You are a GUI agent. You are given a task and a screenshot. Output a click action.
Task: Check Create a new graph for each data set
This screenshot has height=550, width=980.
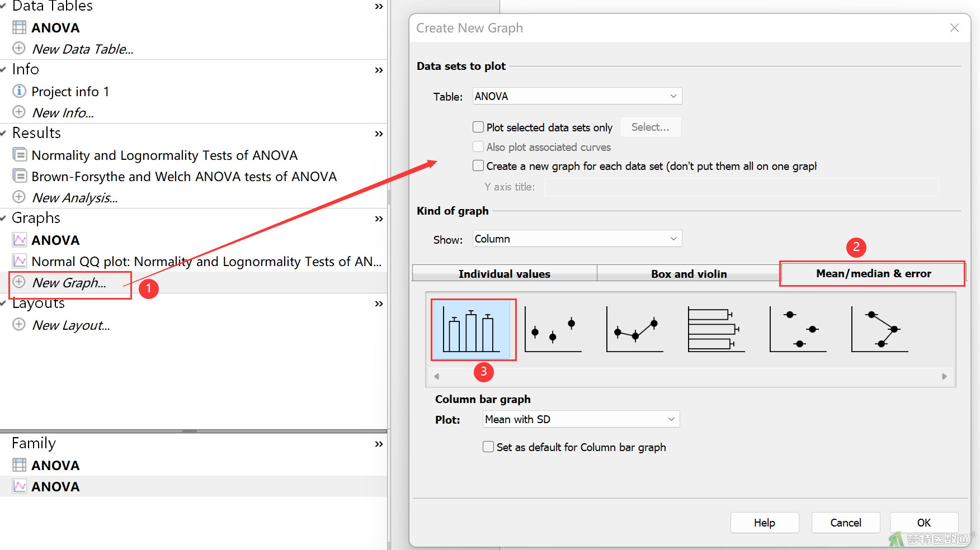(x=478, y=165)
